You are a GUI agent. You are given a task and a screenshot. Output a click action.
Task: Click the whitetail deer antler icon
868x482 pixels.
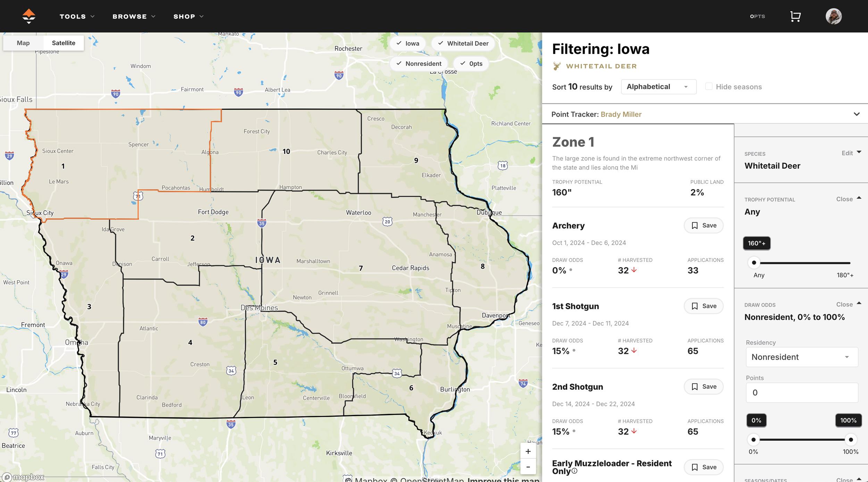557,66
